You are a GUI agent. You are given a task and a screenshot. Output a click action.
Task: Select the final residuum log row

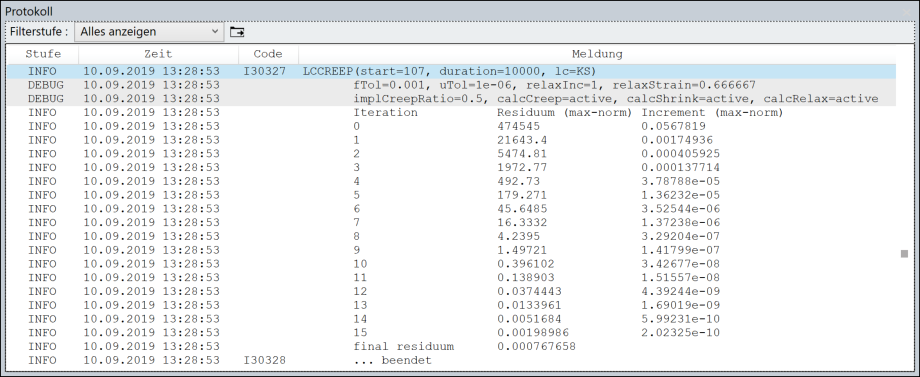[x=452, y=347]
